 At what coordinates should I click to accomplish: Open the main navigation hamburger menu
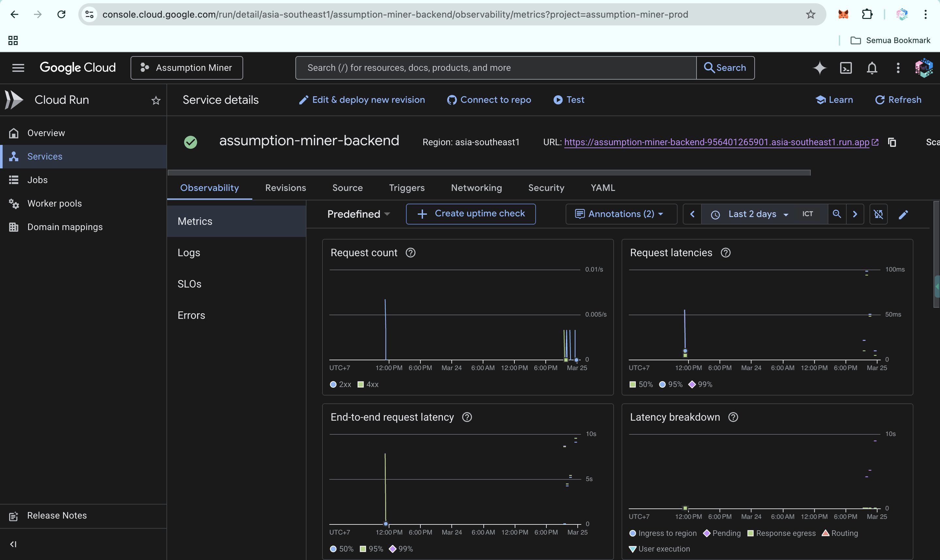tap(18, 68)
